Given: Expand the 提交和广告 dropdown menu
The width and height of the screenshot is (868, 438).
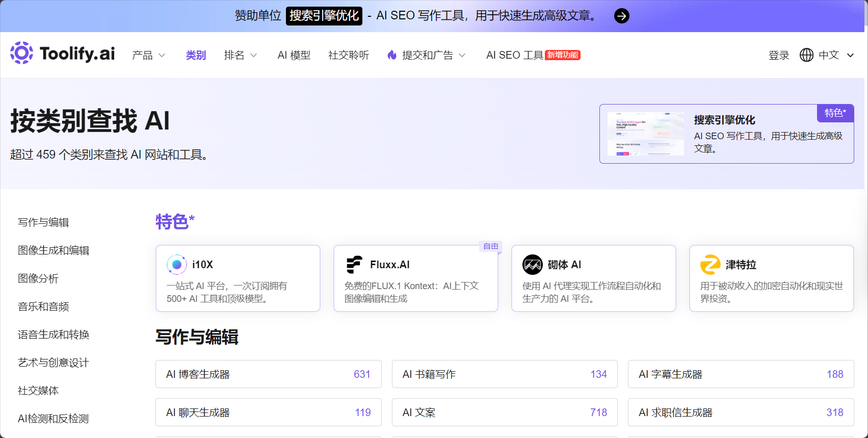Looking at the screenshot, I should point(427,55).
